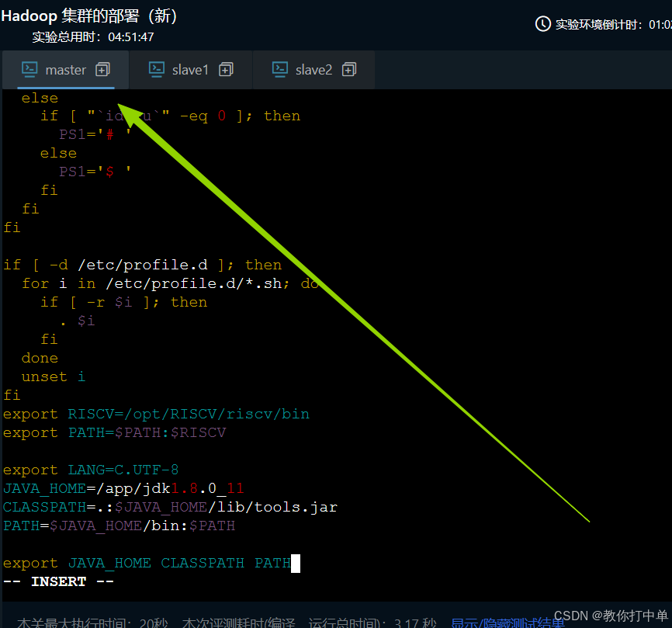Click the export RISCV=/opt/RISCV/riscv/bin line

[x=157, y=414]
